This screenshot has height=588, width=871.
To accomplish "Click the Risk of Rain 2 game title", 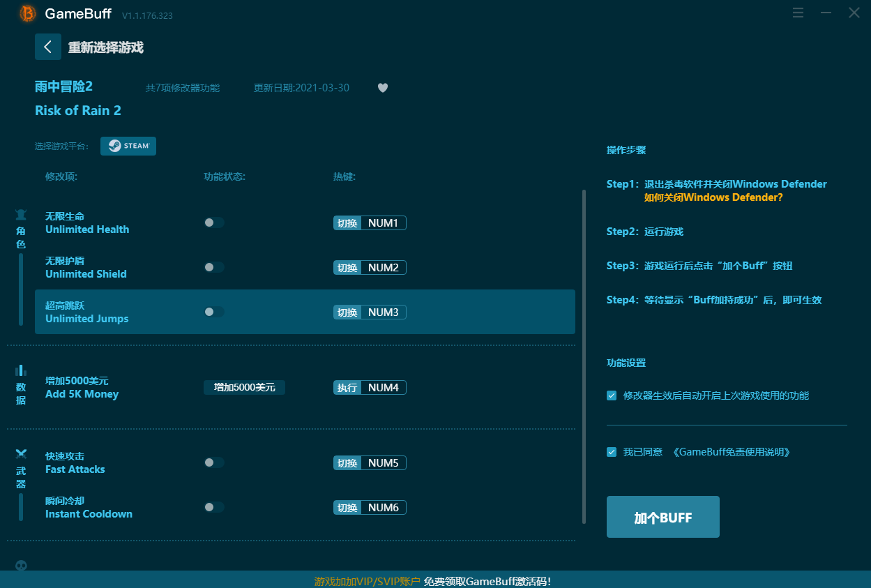I will [x=78, y=110].
